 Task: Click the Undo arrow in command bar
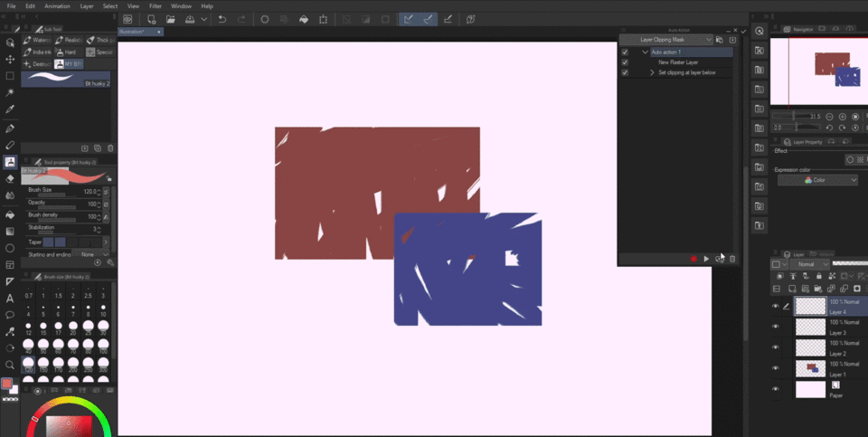tap(222, 19)
